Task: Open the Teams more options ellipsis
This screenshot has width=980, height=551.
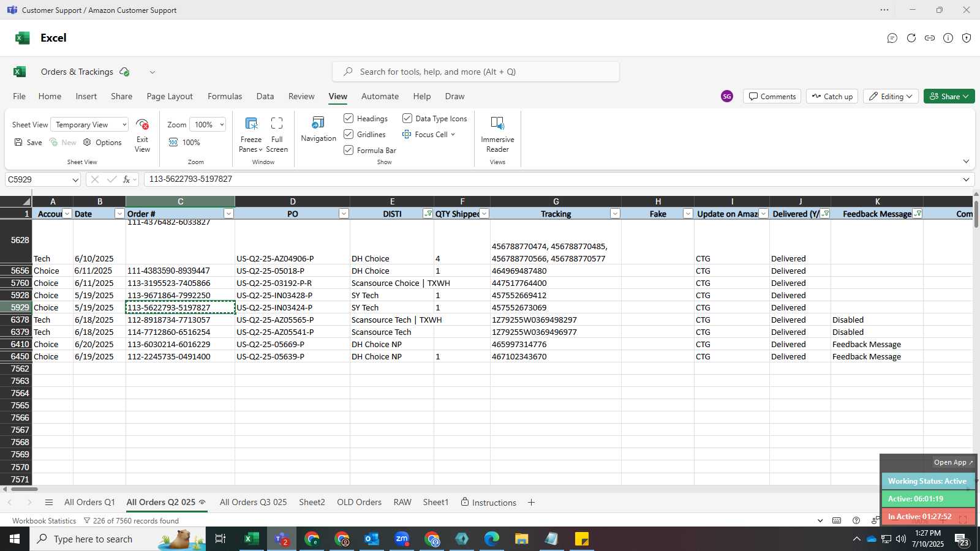Action: [x=884, y=10]
